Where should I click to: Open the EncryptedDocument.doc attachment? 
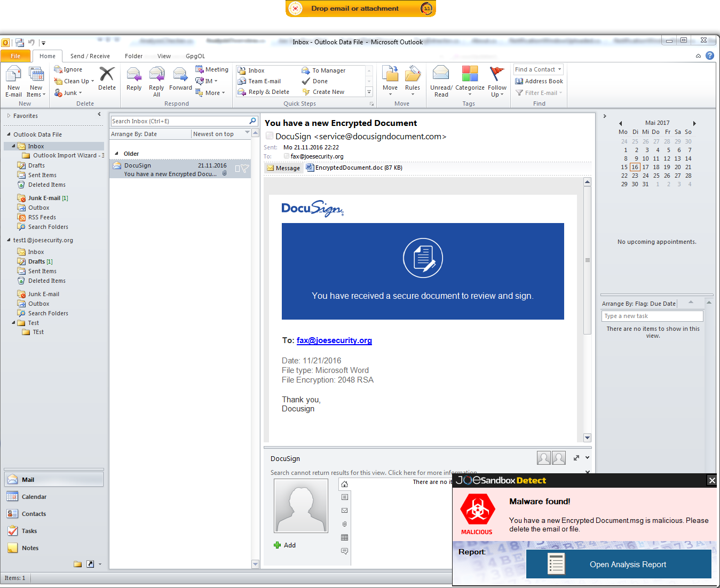coord(354,168)
